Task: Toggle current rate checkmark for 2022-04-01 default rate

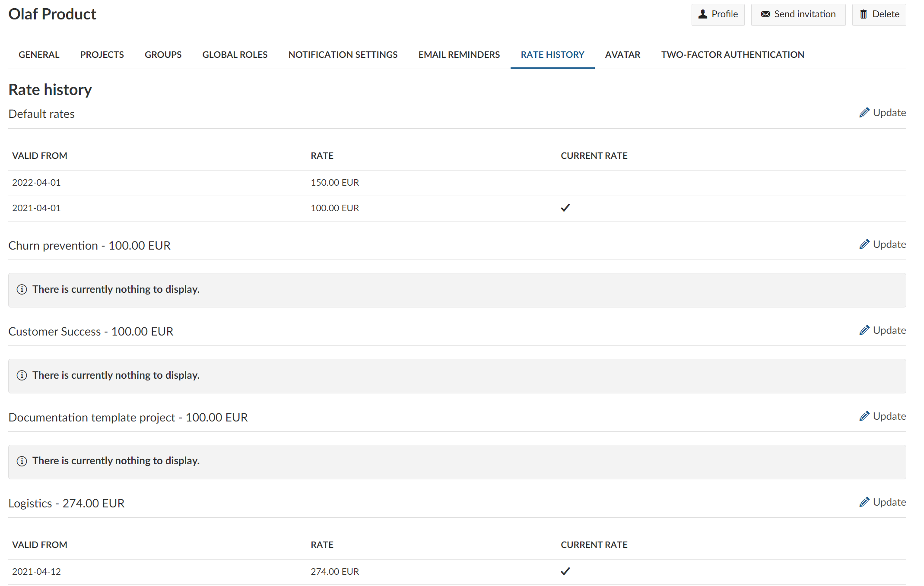Action: point(564,182)
